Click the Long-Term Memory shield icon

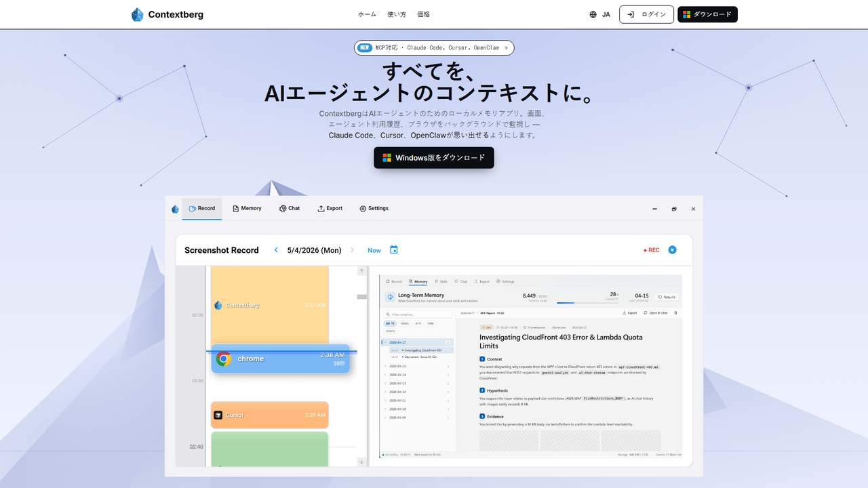pos(390,297)
